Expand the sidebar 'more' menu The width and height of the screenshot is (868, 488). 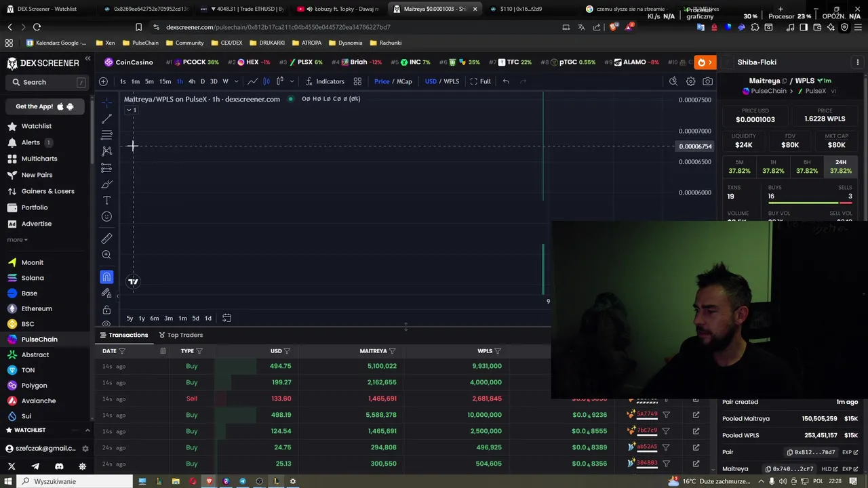click(17, 239)
